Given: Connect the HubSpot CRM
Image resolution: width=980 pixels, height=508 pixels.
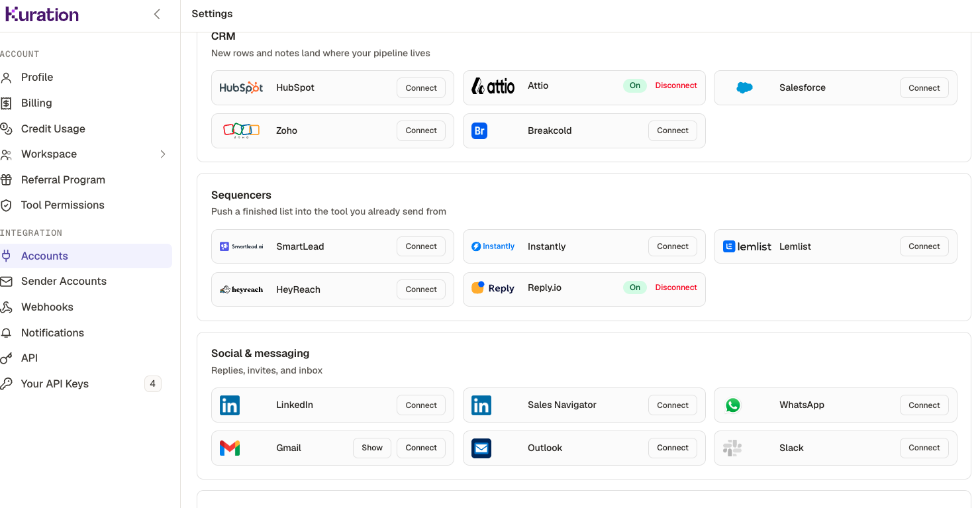Looking at the screenshot, I should coord(421,88).
